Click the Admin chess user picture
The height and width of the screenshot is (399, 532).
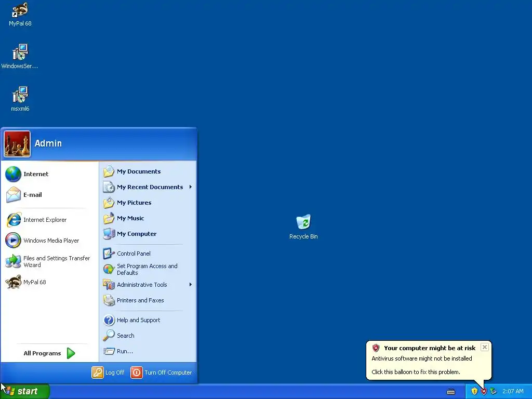(17, 144)
